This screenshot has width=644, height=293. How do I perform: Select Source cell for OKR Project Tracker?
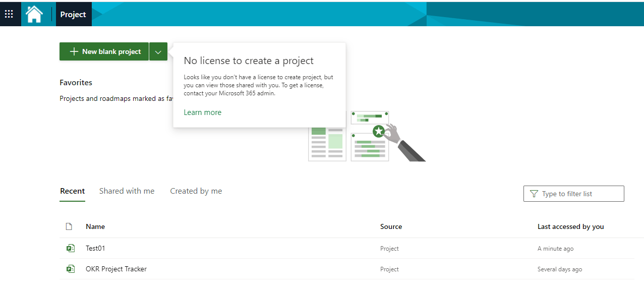point(389,269)
